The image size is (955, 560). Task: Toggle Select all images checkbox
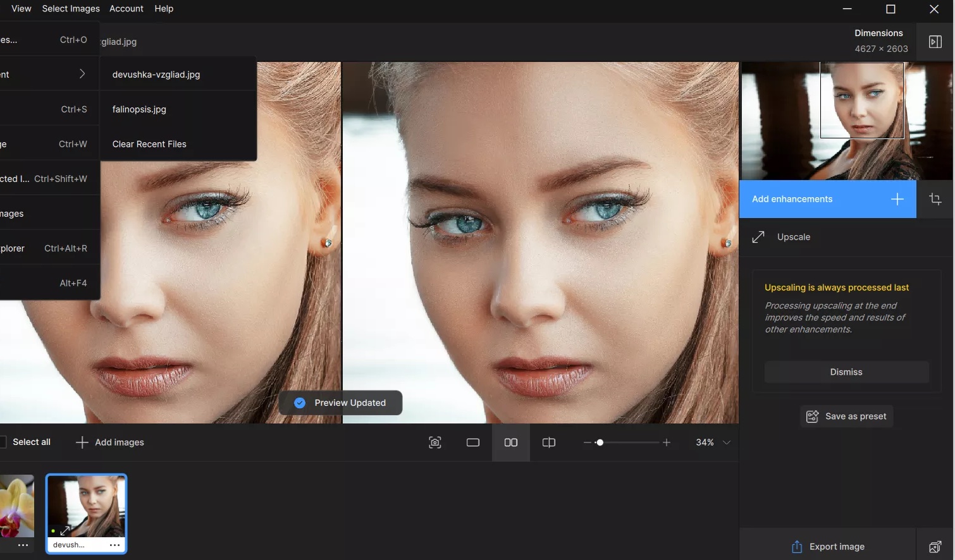coord(3,442)
